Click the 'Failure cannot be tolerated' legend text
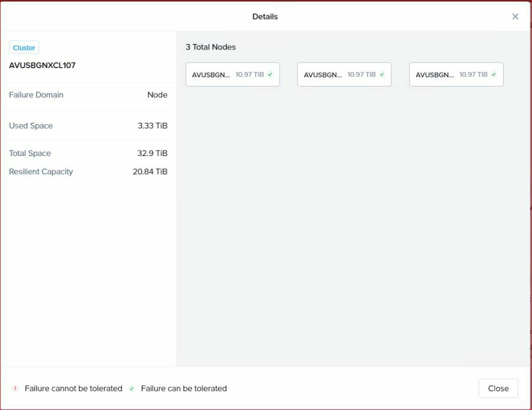532x410 pixels. click(73, 388)
